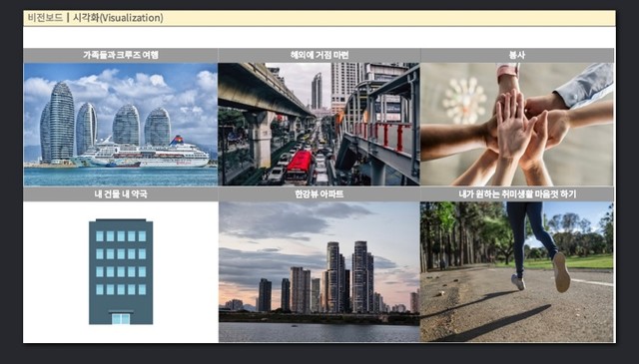The image size is (639, 364).
Task: Click the white flower decoration behind the hands
Action: point(464,101)
